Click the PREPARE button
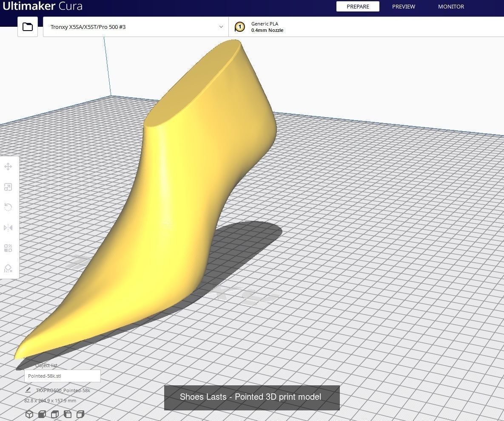504x421 pixels. 357,6
